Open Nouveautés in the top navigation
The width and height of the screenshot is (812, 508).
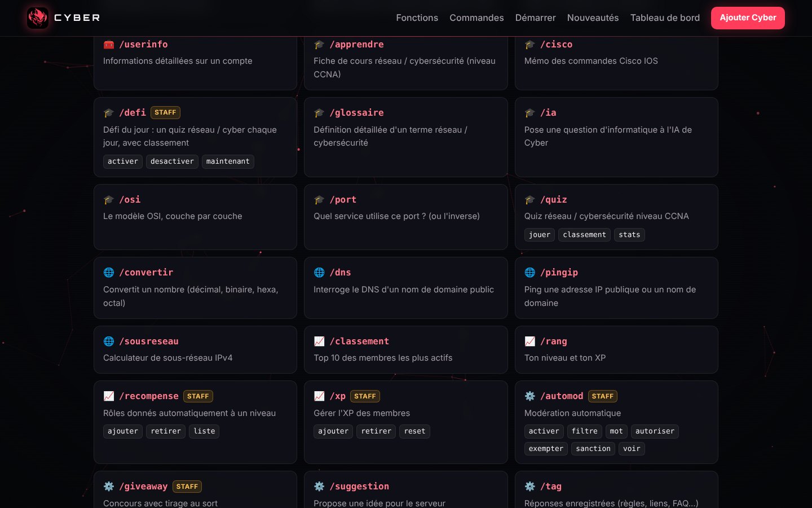coord(593,18)
